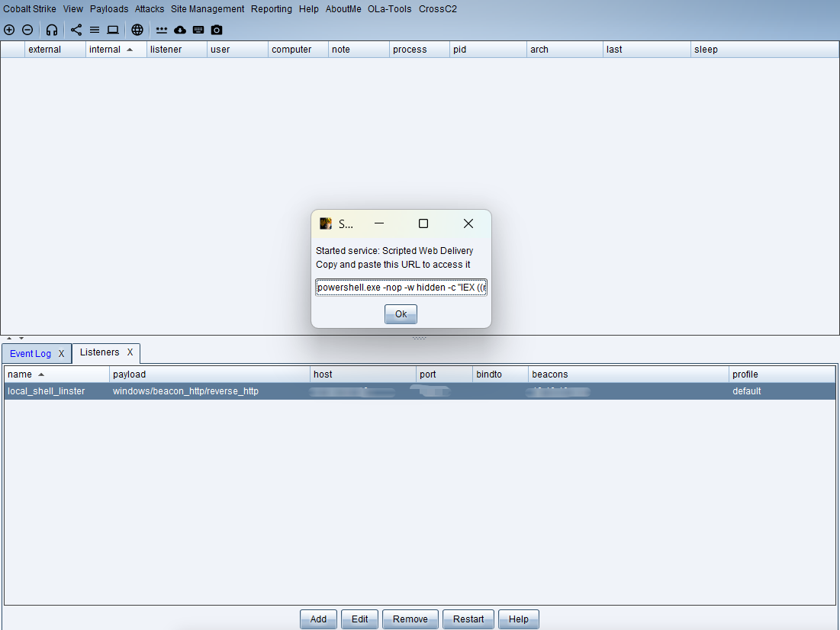Sort sessions by last column
This screenshot has height=630, width=840.
click(x=647, y=50)
